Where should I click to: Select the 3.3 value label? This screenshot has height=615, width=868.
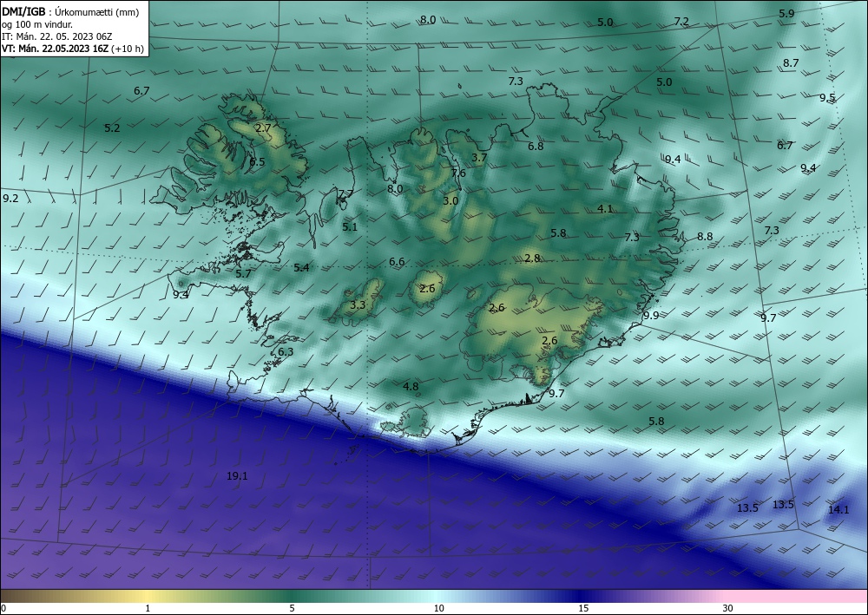pos(358,304)
